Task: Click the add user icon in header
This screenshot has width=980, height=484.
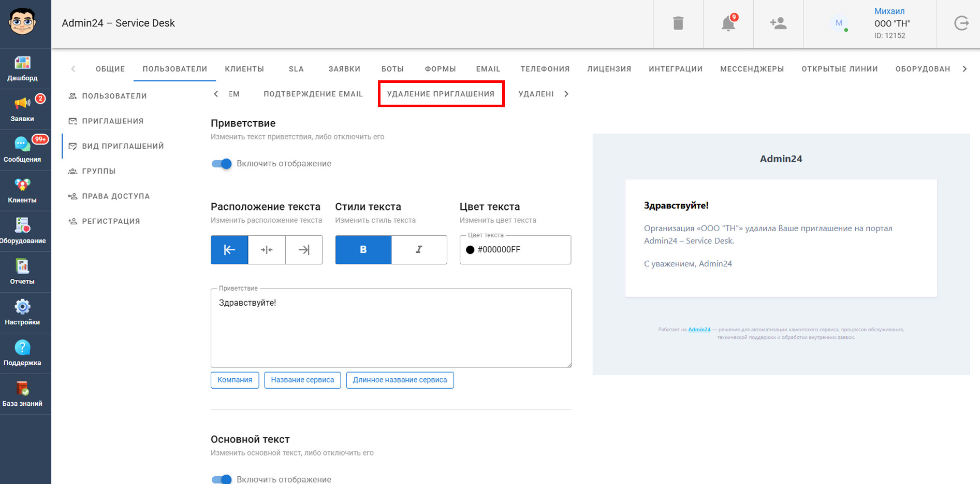Action: point(778,23)
